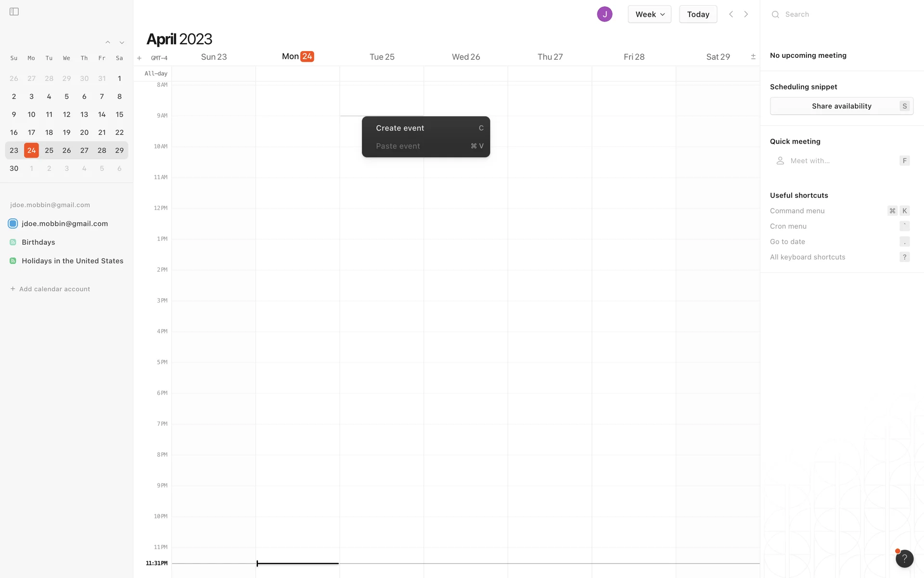This screenshot has height=578, width=924.
Task: Open the help question mark button
Action: pos(904,558)
